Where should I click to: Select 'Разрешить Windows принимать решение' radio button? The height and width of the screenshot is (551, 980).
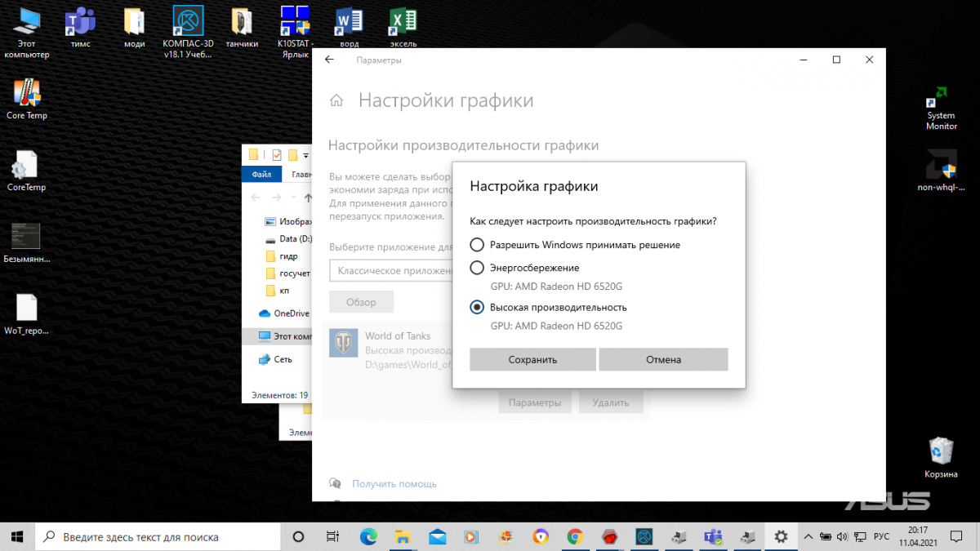coord(477,245)
